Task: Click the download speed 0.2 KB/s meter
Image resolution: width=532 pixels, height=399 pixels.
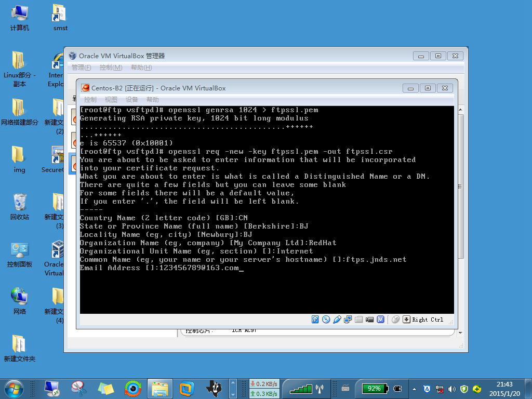Action: pyautogui.click(x=264, y=384)
